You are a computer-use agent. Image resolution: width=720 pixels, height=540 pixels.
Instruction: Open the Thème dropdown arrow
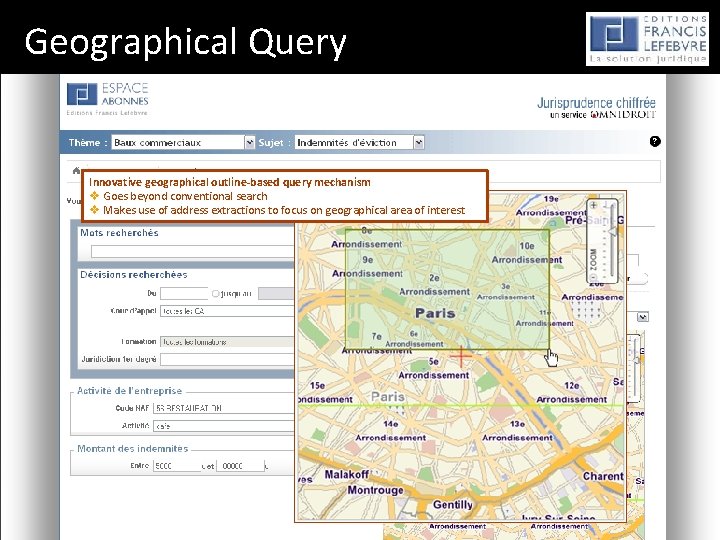point(249,143)
